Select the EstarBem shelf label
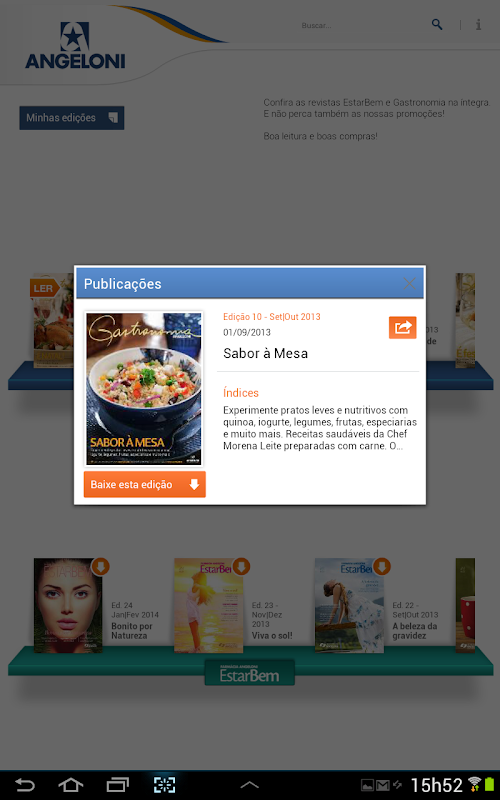This screenshot has width=500, height=800. coord(249,673)
